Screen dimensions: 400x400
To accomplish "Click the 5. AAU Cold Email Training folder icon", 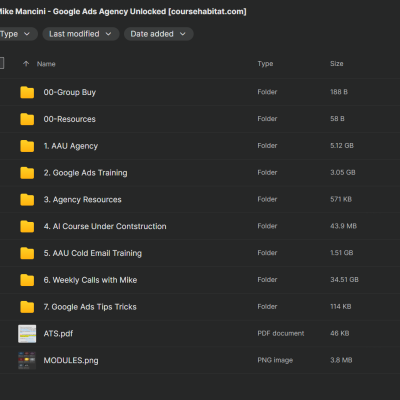I will tap(27, 253).
